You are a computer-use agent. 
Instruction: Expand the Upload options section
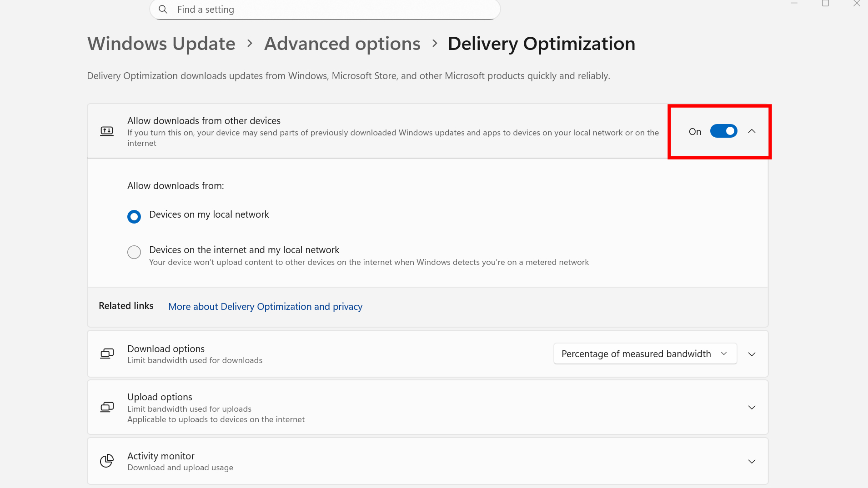[x=752, y=407]
